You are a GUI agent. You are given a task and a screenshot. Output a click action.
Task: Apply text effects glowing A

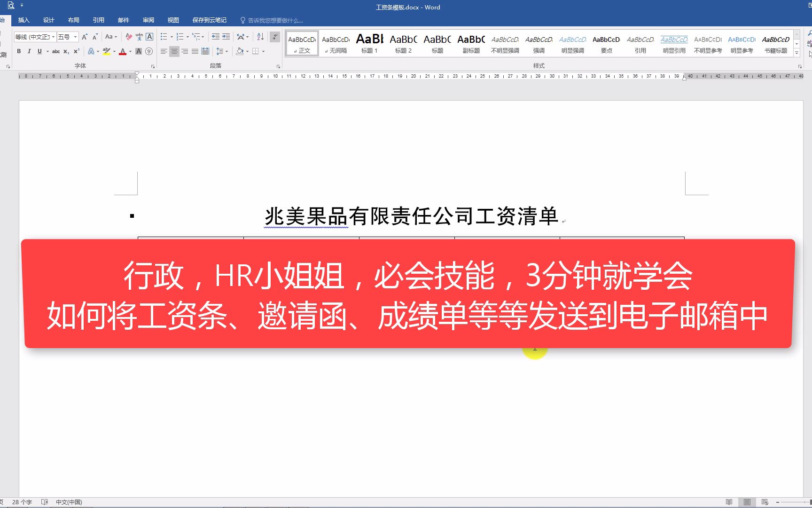91,51
